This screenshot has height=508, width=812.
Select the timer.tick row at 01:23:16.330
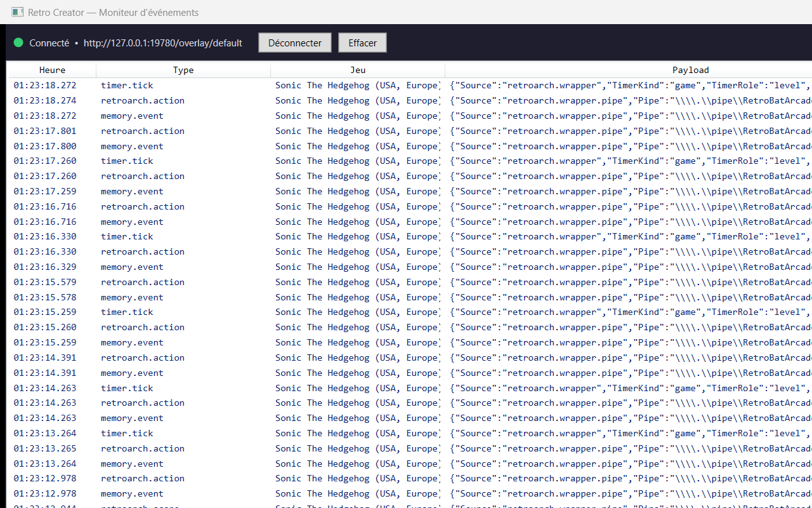[x=410, y=236]
